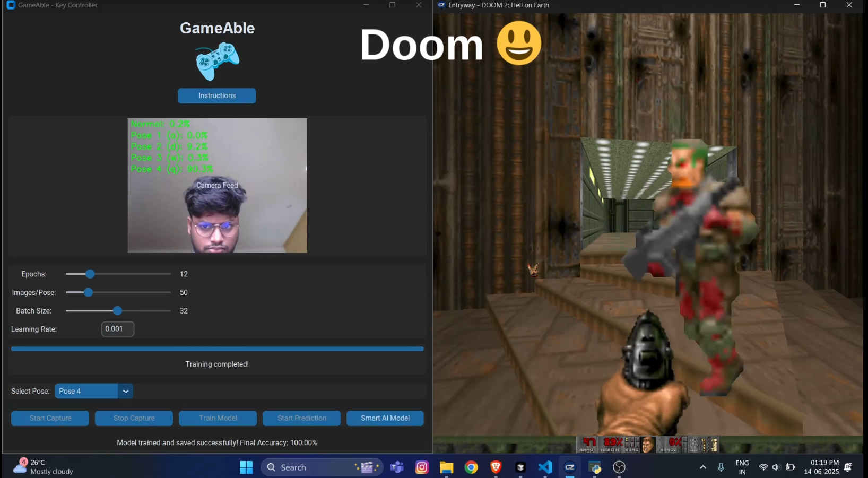Click the Learning Rate input field
Image resolution: width=868 pixels, height=478 pixels.
pos(118,329)
